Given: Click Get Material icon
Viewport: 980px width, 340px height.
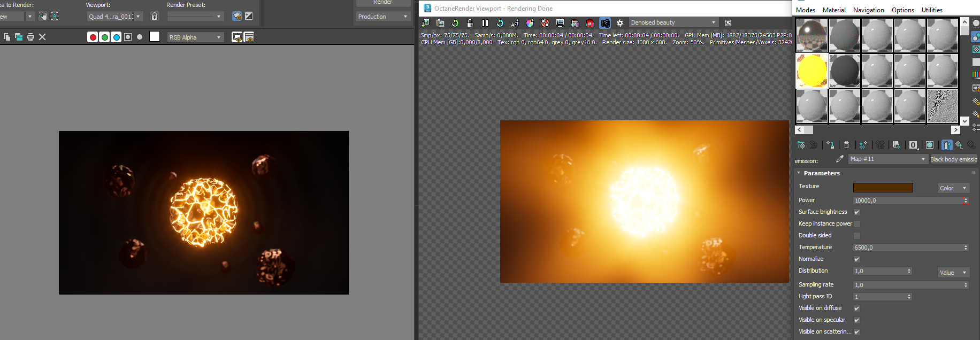Looking at the screenshot, I should coord(801,145).
